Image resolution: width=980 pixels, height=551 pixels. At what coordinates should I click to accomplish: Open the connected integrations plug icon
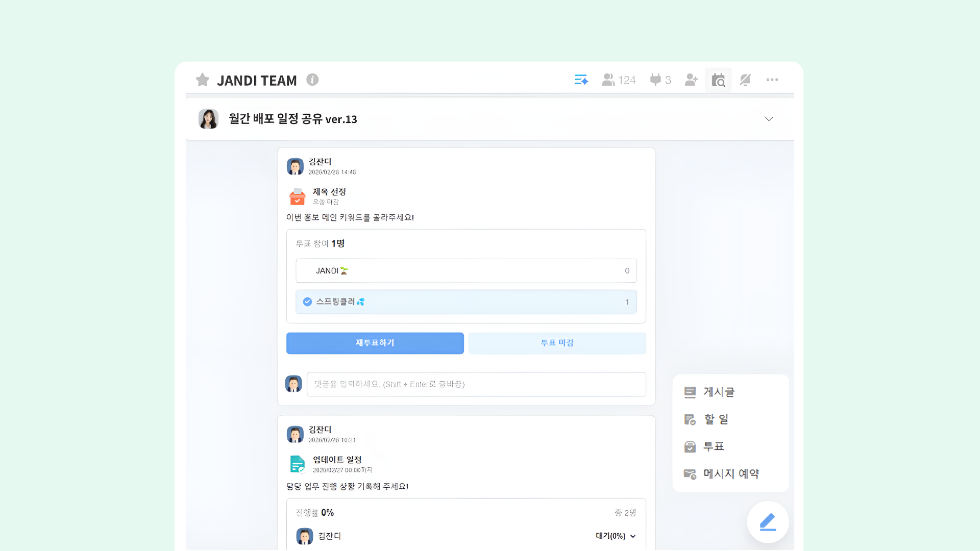660,80
